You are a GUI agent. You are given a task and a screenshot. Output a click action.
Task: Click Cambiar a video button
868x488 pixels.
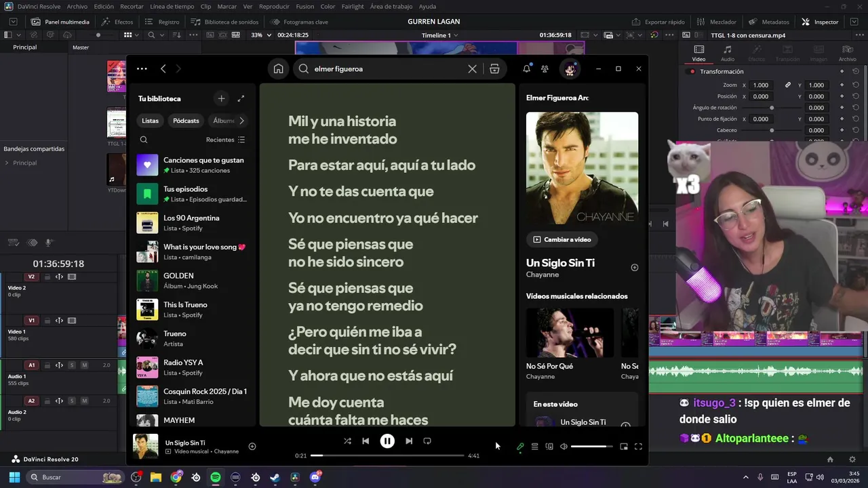tap(562, 239)
